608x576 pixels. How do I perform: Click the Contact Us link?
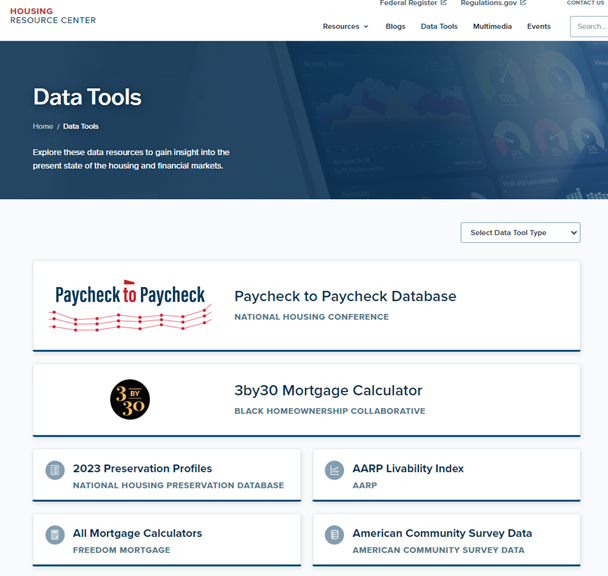(x=585, y=3)
